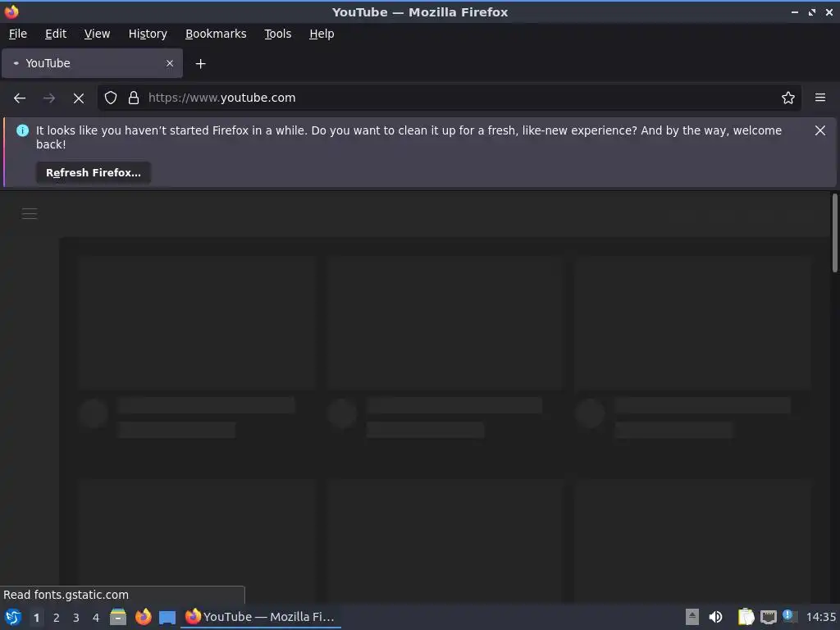840x630 pixels.
Task: Select YouTube Firefox window in taskbar
Action: click(x=261, y=617)
